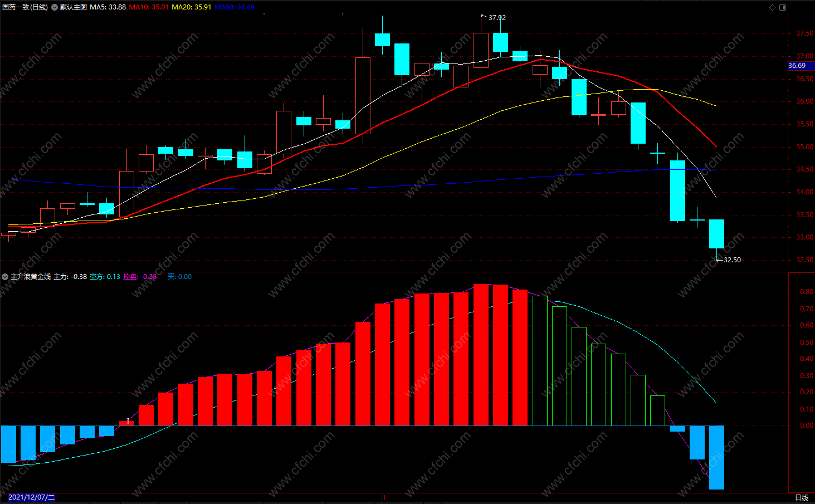Expand the 主升浪黄金线 indicator dropdown arrow

(x=5, y=277)
